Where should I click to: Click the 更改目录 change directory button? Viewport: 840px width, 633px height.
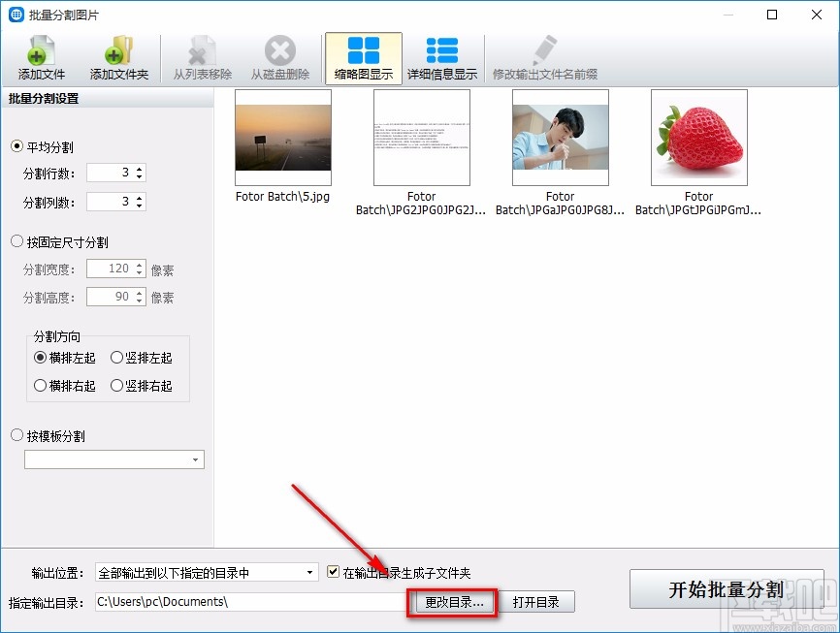coord(453,601)
